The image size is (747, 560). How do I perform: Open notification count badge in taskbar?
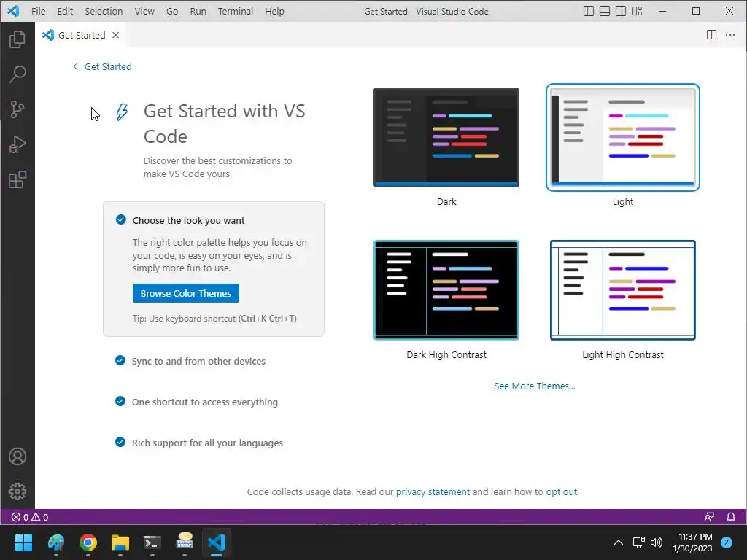(727, 542)
